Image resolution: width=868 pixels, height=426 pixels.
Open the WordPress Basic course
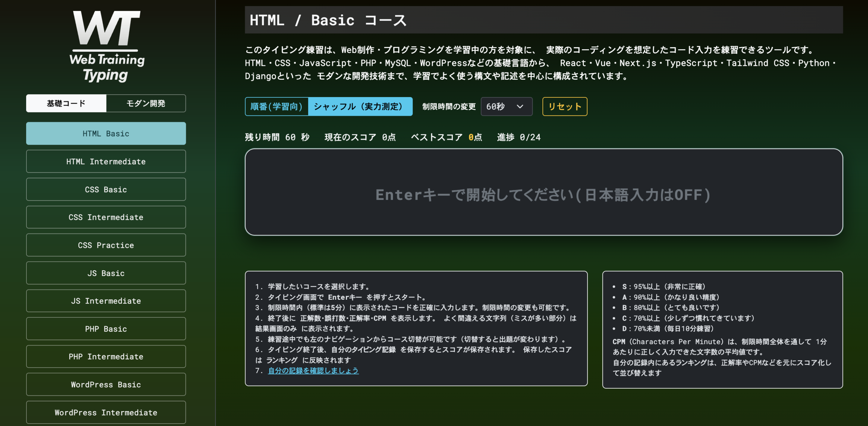[106, 384]
